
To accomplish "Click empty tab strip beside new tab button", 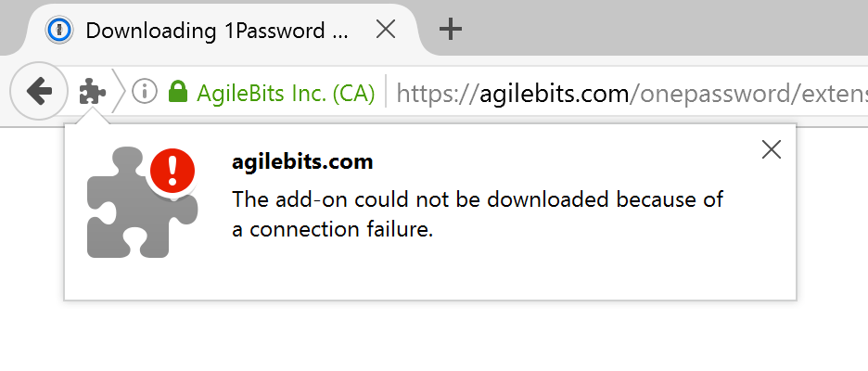I will tap(664, 28).
